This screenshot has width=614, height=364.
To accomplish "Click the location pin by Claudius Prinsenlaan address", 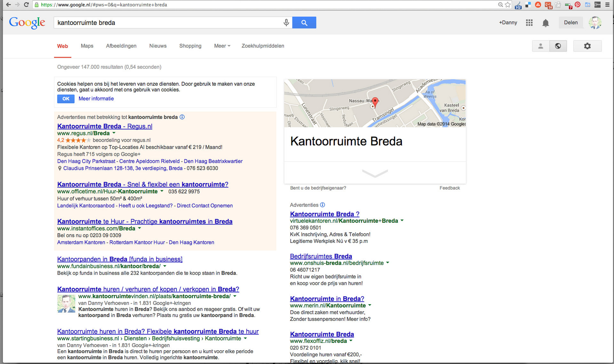I will coord(60,168).
